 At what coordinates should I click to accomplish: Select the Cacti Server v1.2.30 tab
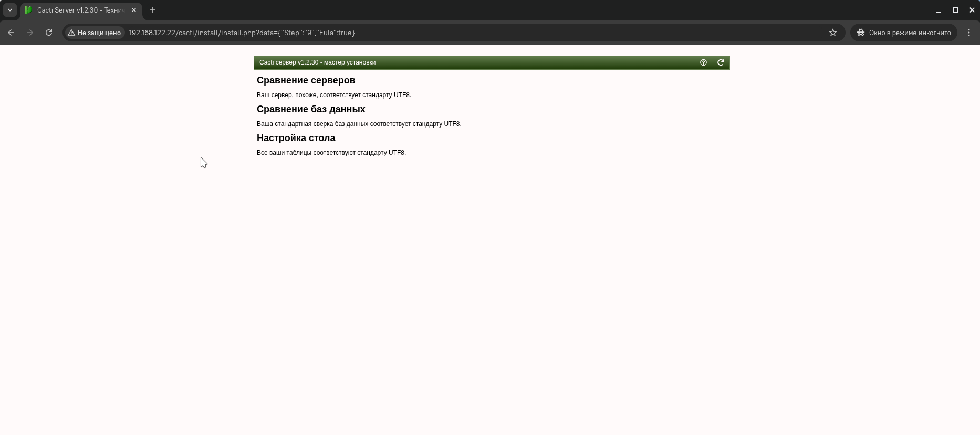(81, 10)
